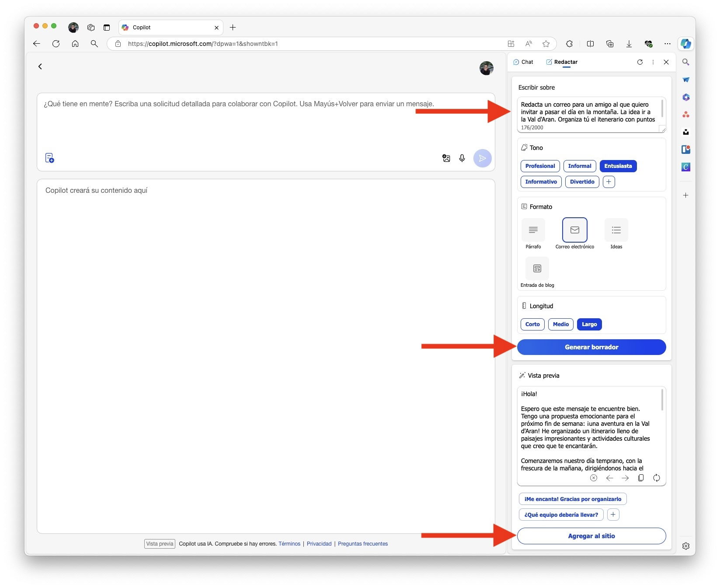The image size is (720, 588).
Task: Open the Collections icon in toolbar
Action: [x=610, y=44]
